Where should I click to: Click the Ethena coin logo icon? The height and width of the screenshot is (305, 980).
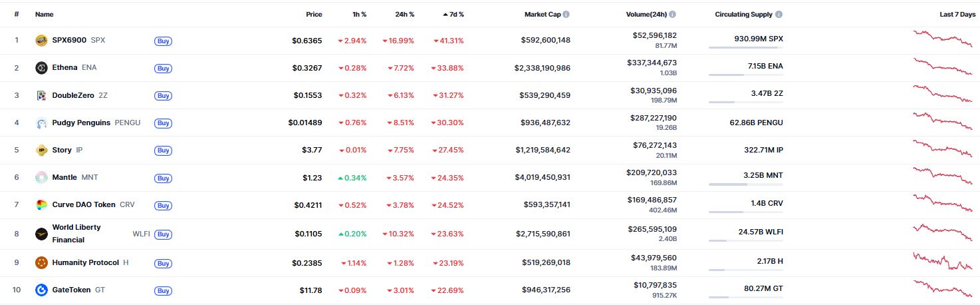pos(41,68)
